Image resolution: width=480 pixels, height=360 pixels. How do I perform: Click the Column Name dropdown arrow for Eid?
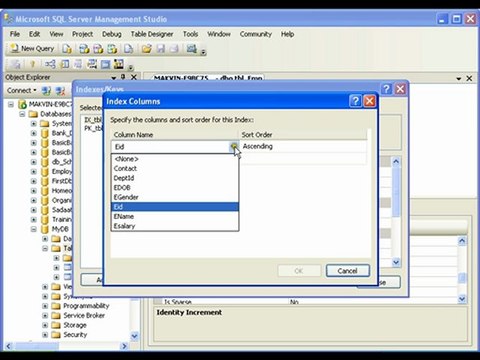(234, 147)
